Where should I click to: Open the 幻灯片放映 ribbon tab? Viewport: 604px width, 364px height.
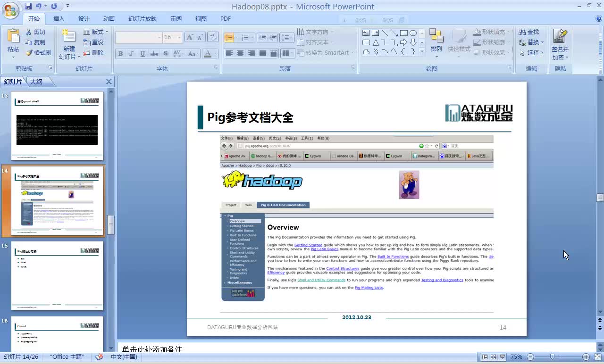click(x=143, y=19)
